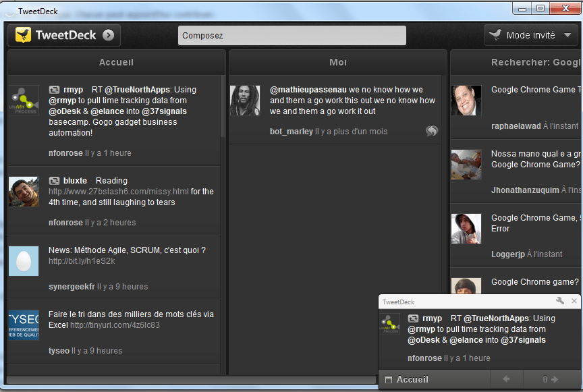The width and height of the screenshot is (583, 392).
Task: Click the retweet icon beside bluxte
Action: [x=54, y=181]
